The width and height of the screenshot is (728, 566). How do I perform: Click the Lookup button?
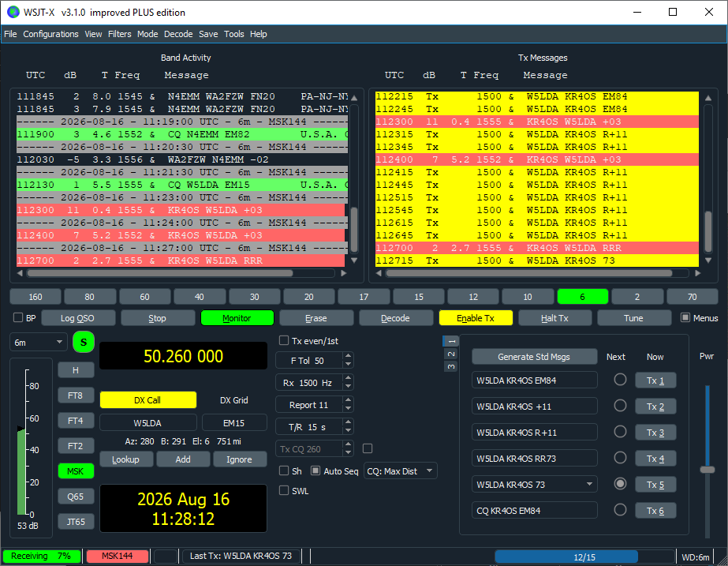click(126, 459)
